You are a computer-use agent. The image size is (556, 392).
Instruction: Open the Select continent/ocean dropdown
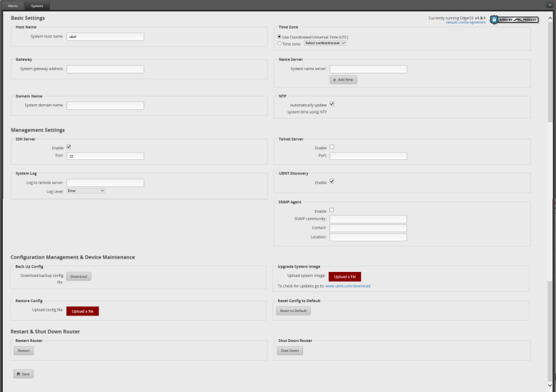[x=325, y=44]
